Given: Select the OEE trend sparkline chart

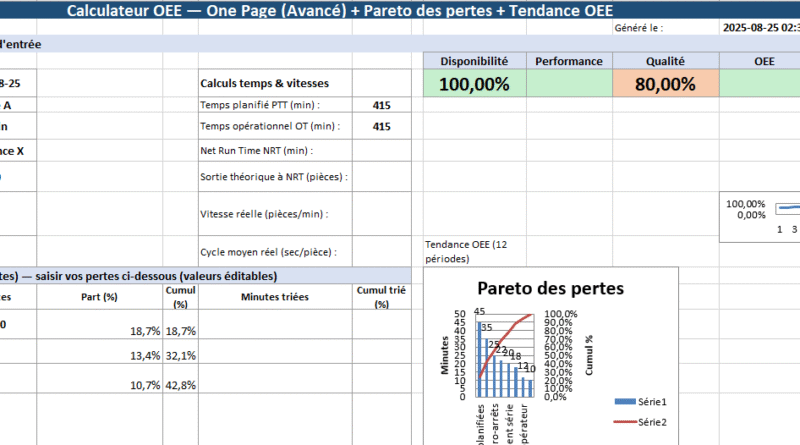Looking at the screenshot, I should point(760,217).
